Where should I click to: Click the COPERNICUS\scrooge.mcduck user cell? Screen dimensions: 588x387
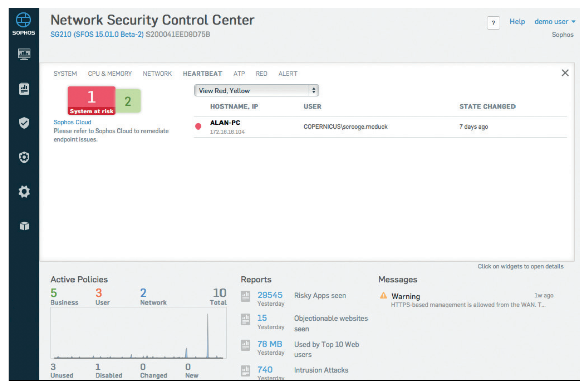tap(345, 127)
